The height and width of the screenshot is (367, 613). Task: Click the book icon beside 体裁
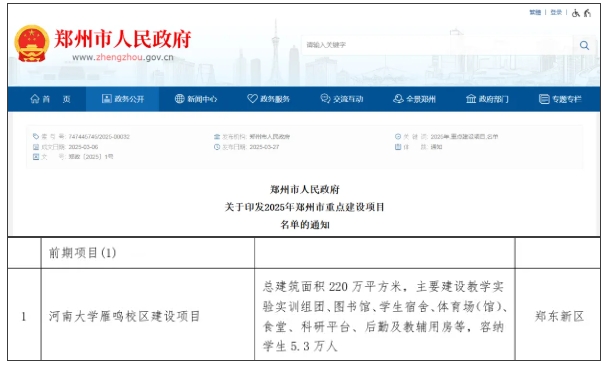398,147
